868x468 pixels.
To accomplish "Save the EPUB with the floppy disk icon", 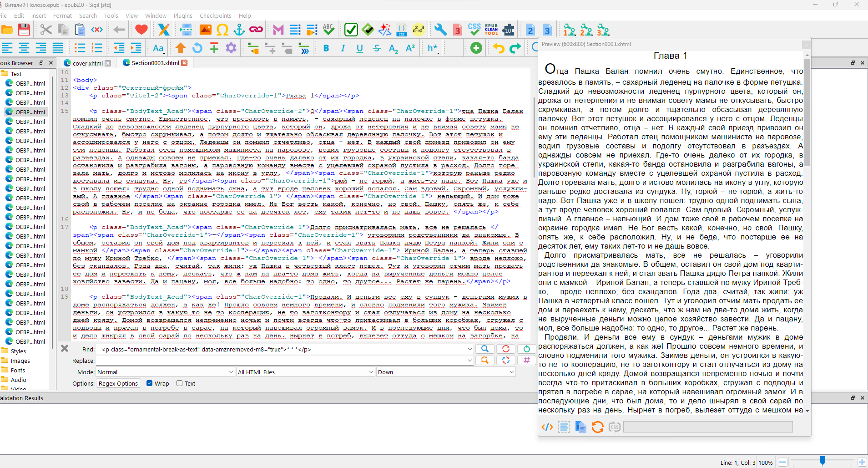I will (x=24, y=30).
